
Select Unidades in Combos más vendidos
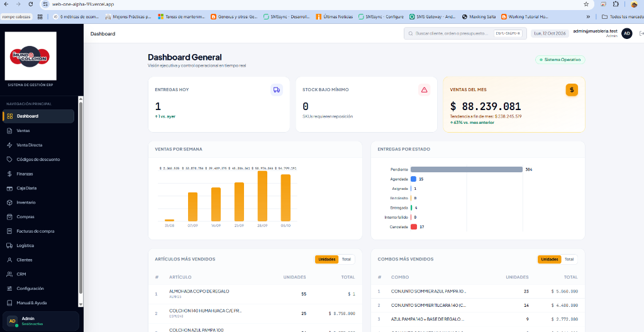(549, 259)
